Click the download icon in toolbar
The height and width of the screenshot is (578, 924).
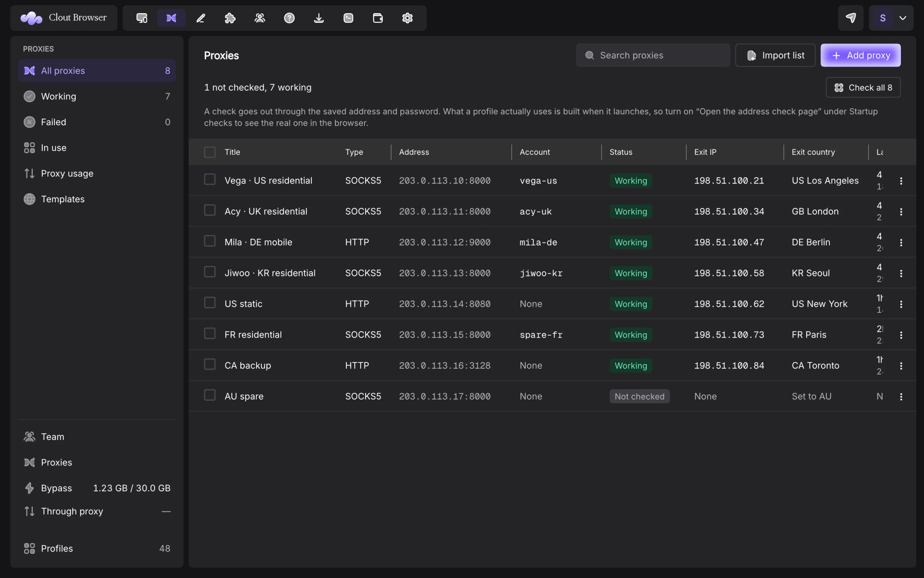(319, 18)
